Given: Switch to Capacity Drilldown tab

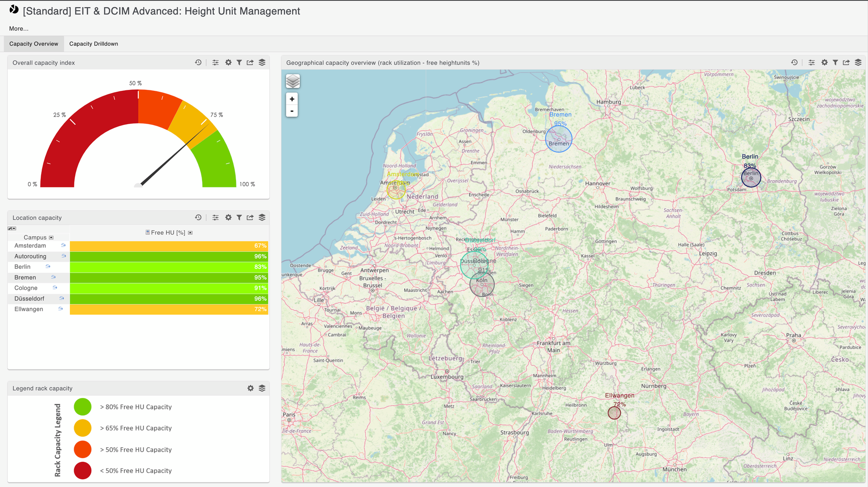Looking at the screenshot, I should [x=94, y=44].
